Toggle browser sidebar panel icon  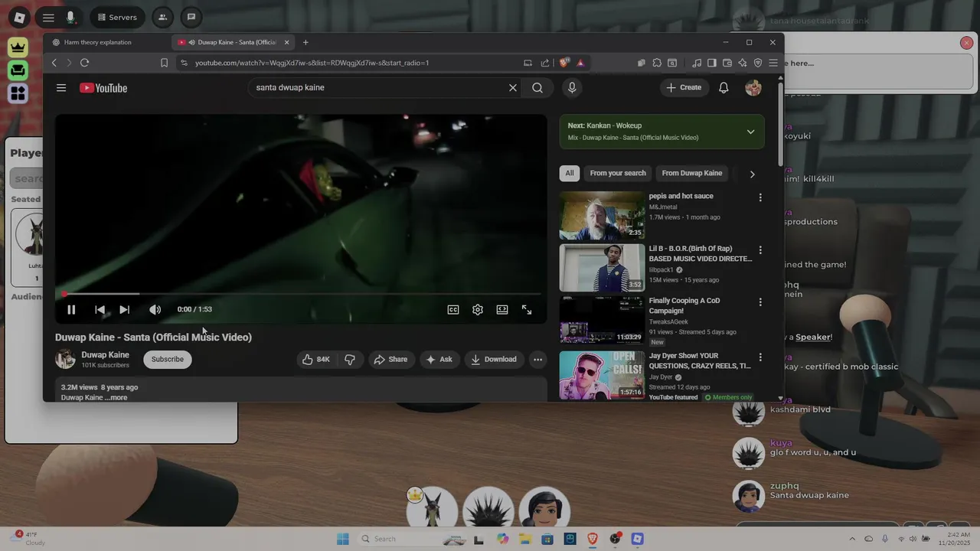(712, 63)
